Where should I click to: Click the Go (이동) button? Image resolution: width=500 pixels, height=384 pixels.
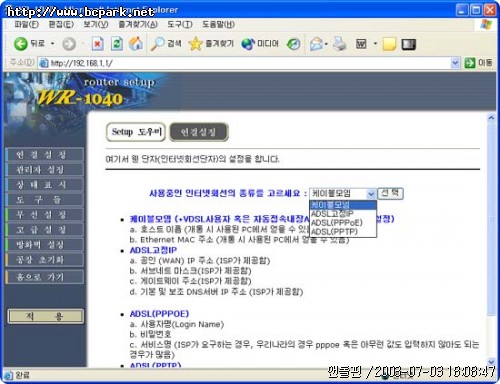point(478,63)
